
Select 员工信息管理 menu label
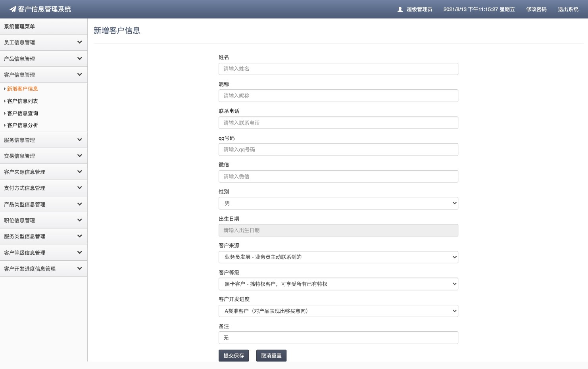point(19,42)
